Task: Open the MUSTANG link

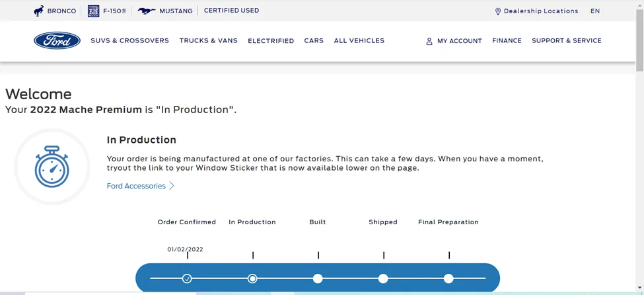Action: pyautogui.click(x=176, y=11)
